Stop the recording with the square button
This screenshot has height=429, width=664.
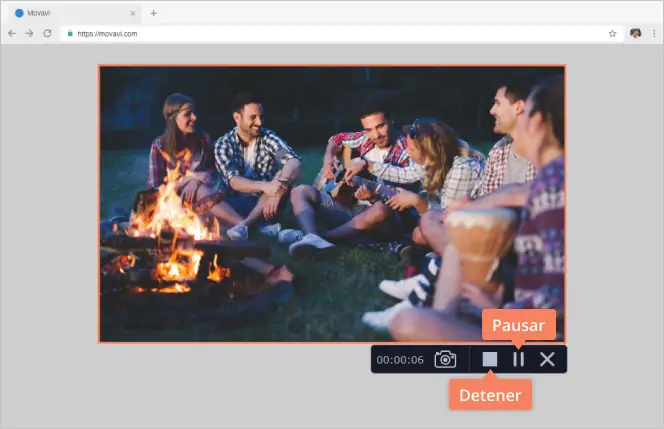point(490,360)
